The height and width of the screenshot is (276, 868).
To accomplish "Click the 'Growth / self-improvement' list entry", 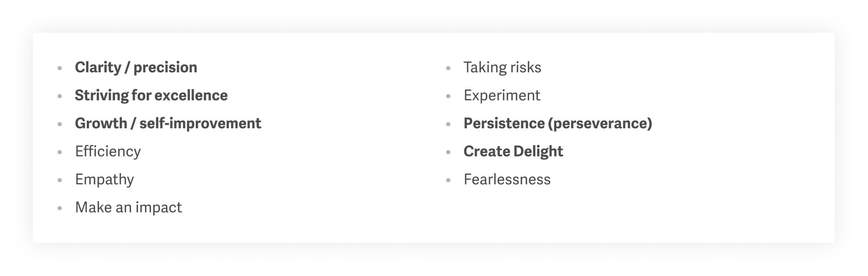I will (x=168, y=123).
